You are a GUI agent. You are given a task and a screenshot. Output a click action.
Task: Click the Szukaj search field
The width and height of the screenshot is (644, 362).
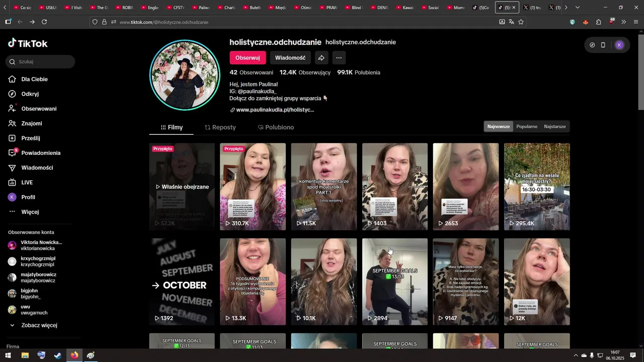click(x=40, y=61)
